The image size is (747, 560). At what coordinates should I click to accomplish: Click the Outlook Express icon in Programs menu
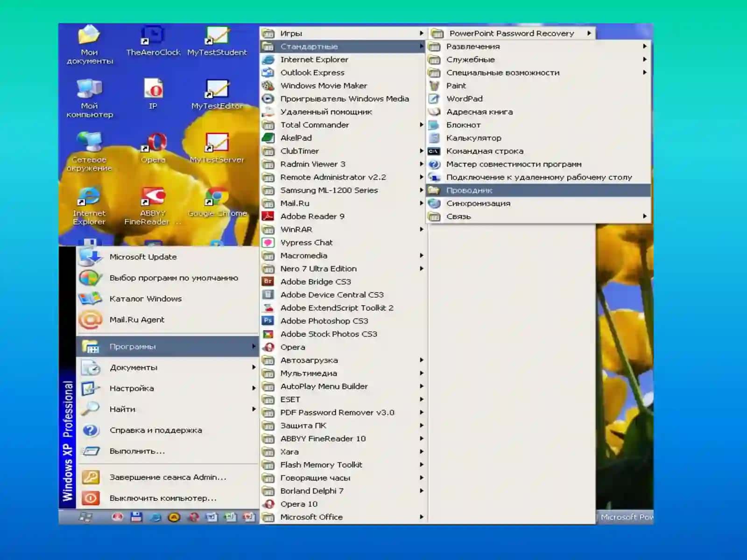tap(268, 73)
